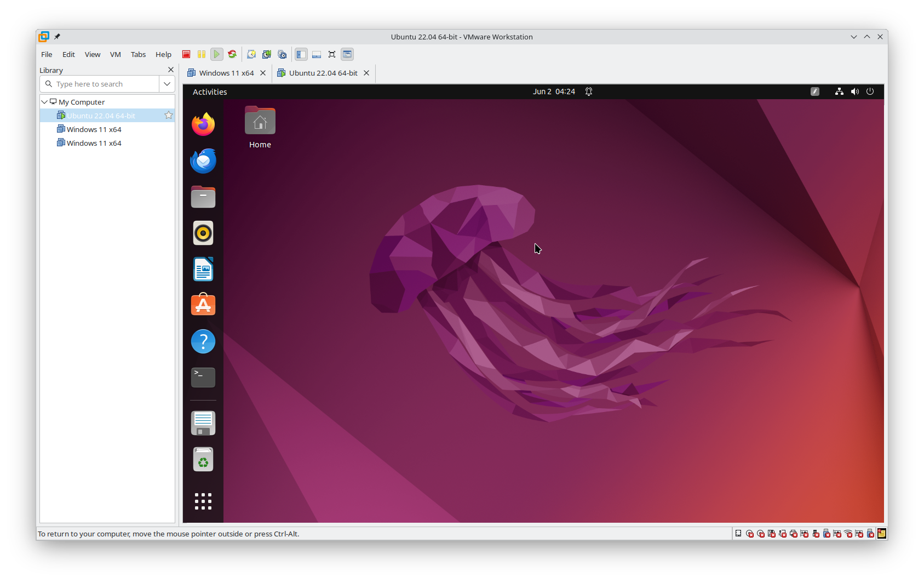Open the View menu
Image resolution: width=924 pixels, height=583 pixels.
[x=93, y=54]
